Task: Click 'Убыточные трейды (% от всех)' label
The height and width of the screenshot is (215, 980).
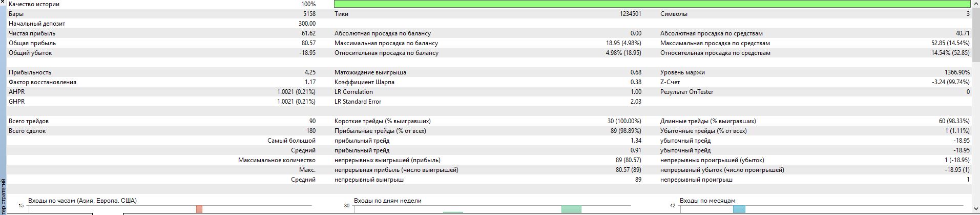Action: click(x=703, y=131)
